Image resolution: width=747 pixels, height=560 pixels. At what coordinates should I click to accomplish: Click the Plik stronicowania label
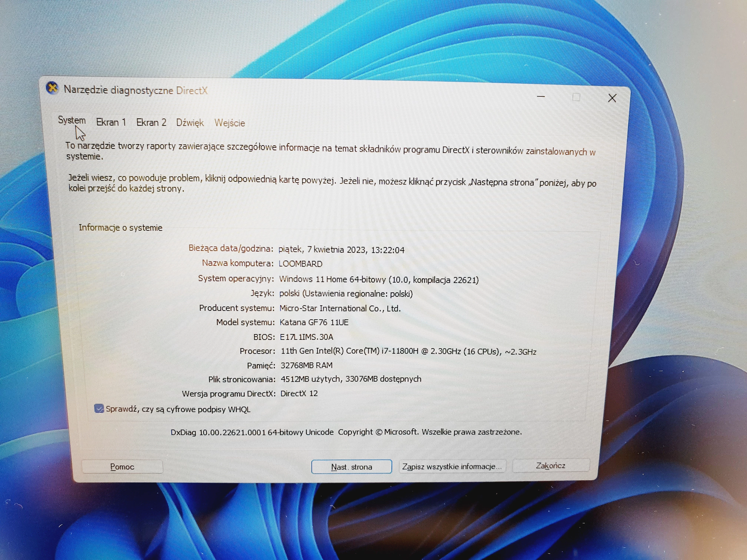tap(242, 379)
